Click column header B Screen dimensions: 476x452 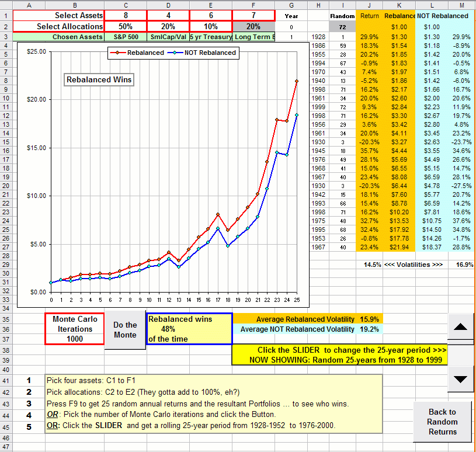75,5
